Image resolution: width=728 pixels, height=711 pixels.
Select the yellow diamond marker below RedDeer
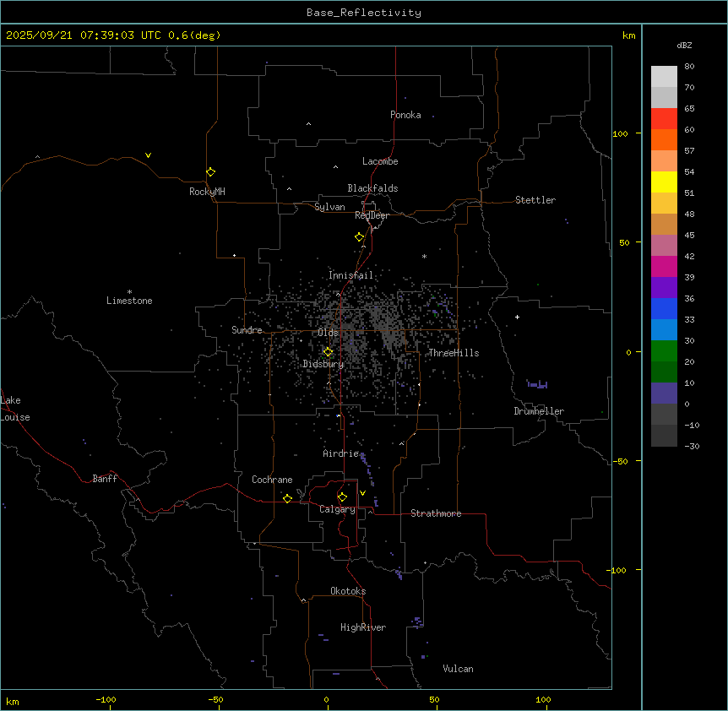pyautogui.click(x=359, y=237)
